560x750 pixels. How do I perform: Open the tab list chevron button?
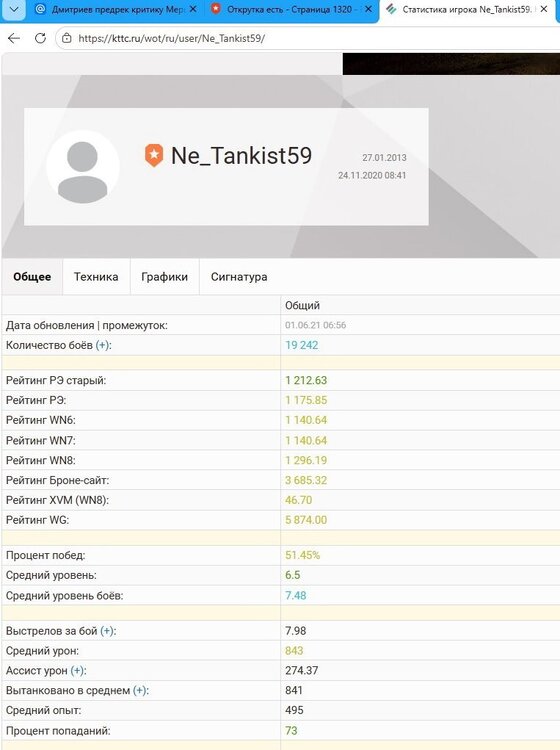(14, 9)
